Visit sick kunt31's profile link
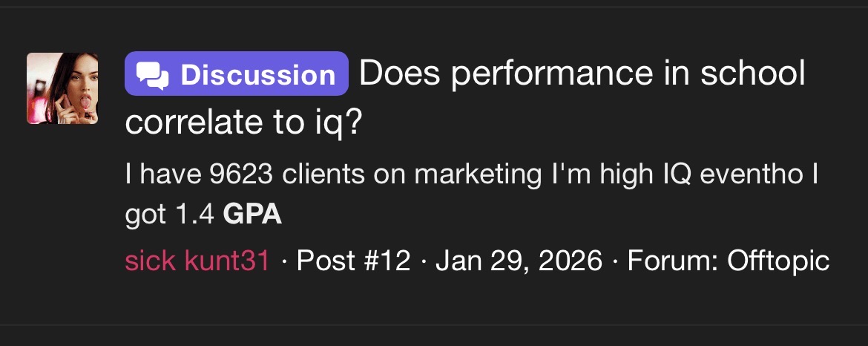This screenshot has height=346, width=868. click(197, 261)
